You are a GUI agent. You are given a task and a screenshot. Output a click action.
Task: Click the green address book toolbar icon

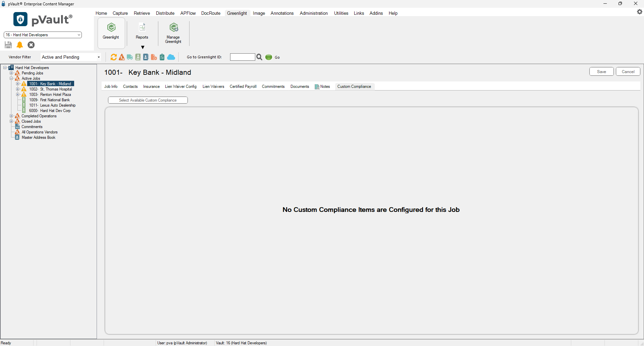pos(138,57)
